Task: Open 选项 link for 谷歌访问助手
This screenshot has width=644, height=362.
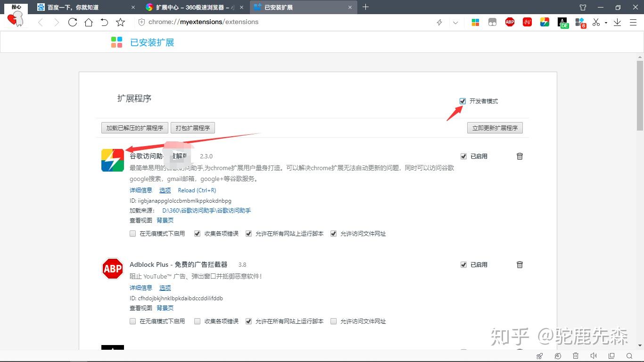Action: tap(165, 190)
